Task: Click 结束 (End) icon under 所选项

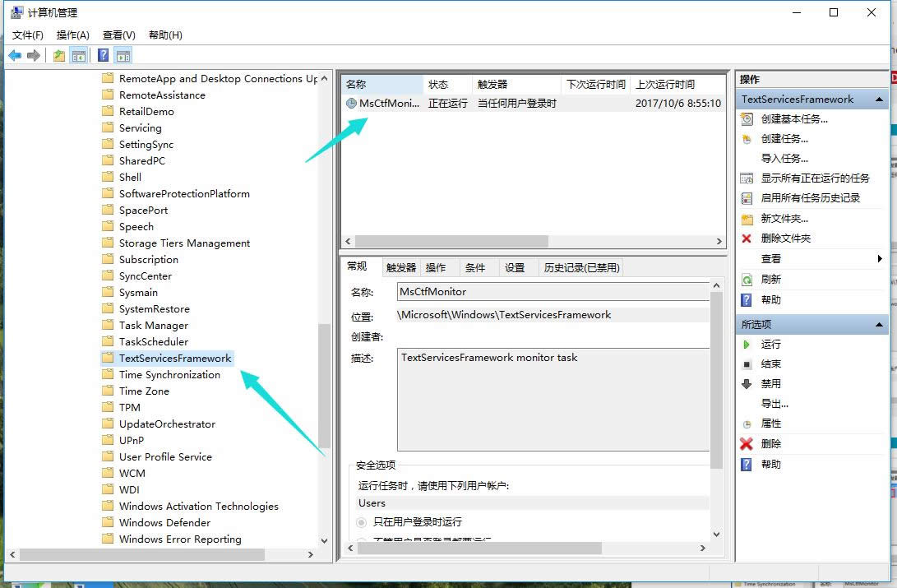Action: [746, 363]
